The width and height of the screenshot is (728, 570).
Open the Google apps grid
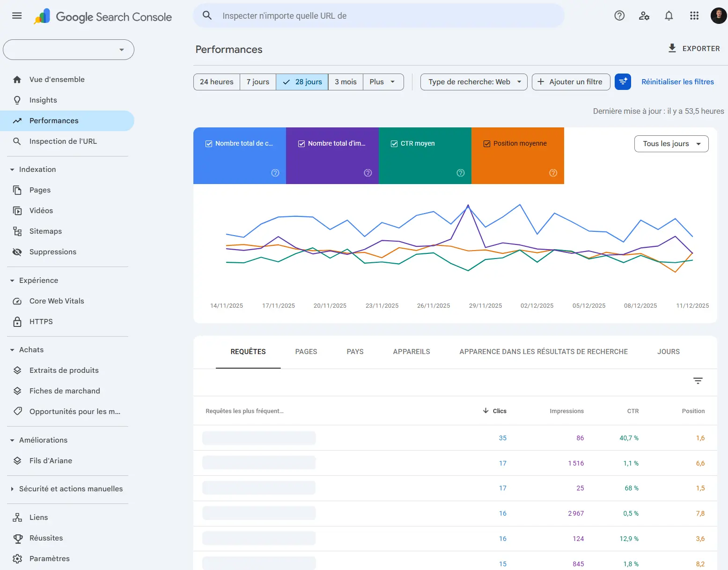(x=694, y=15)
